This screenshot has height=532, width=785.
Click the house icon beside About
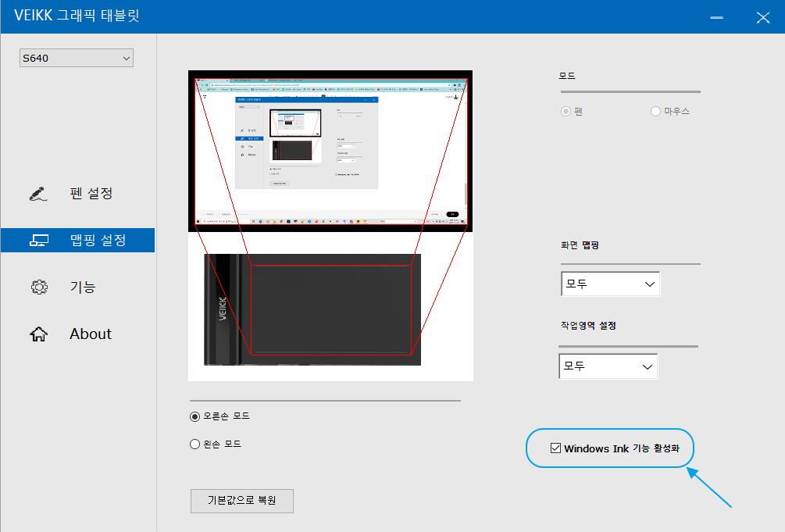(x=38, y=334)
